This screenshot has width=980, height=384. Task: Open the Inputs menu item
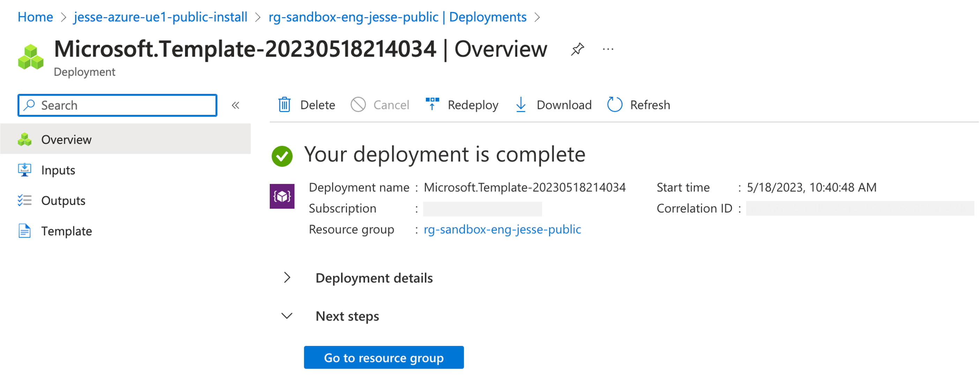click(126, 170)
